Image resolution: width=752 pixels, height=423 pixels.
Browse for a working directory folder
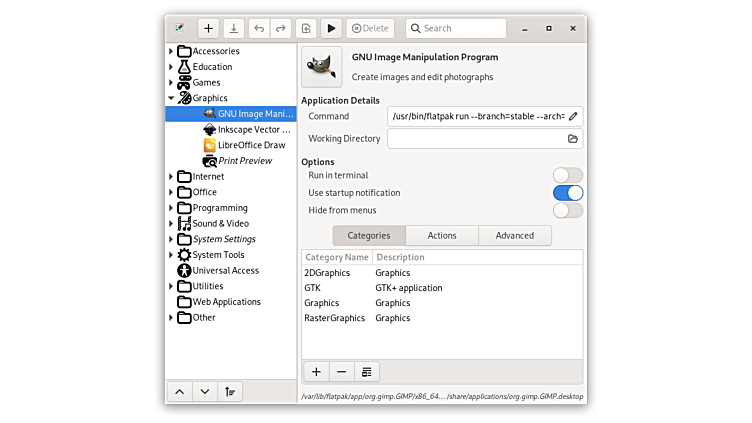573,139
